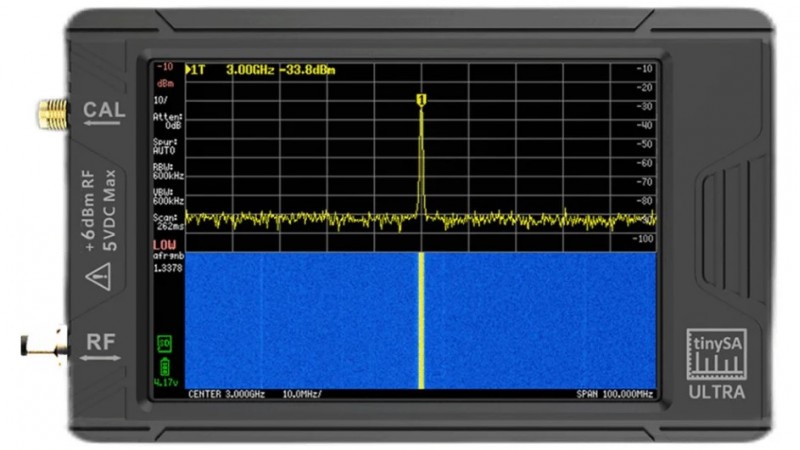Tap the green battery level icon
Screen dimensions: 800x450
pos(165,367)
